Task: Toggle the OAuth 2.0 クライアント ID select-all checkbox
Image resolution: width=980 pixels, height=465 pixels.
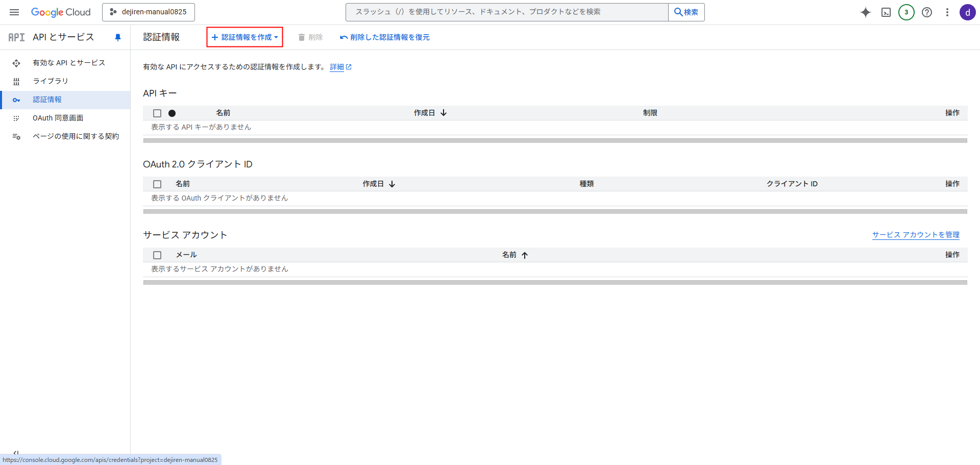Action: pyautogui.click(x=157, y=184)
